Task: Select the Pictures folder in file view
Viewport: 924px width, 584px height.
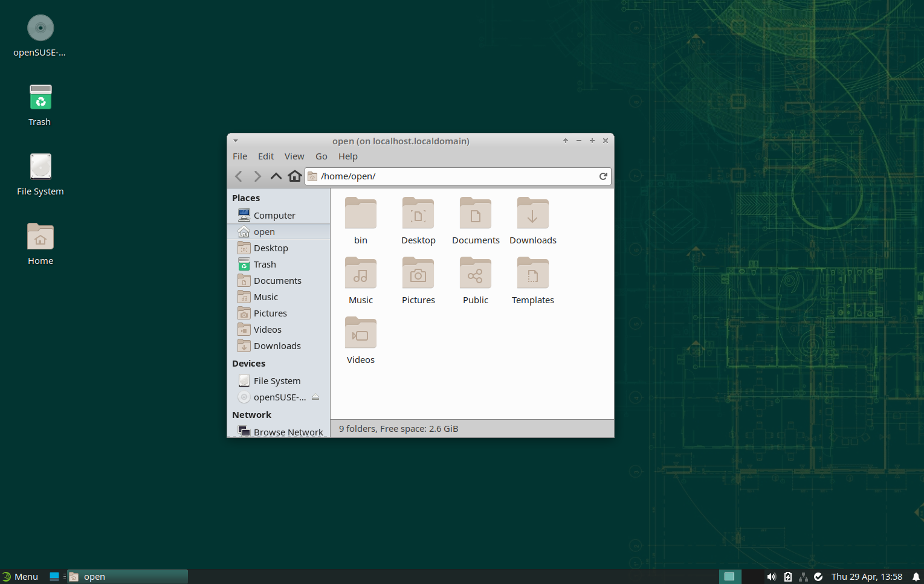Action: click(418, 274)
